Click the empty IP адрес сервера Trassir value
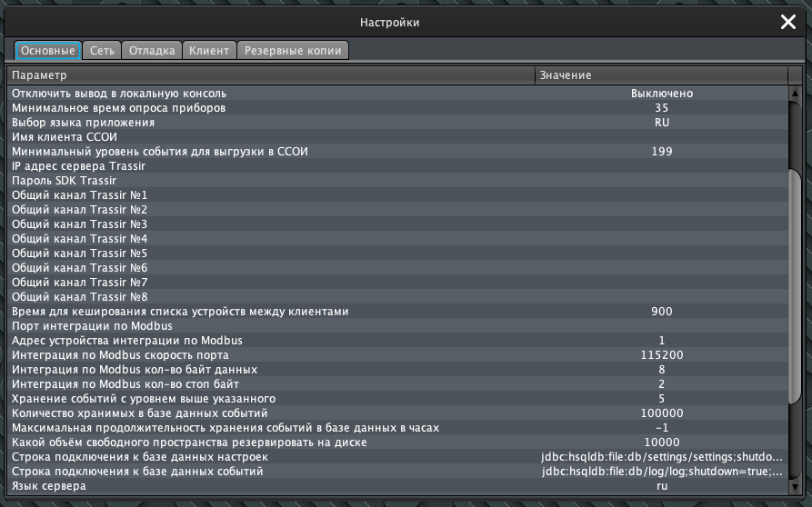Viewport: 812px width, 507px height. point(661,166)
